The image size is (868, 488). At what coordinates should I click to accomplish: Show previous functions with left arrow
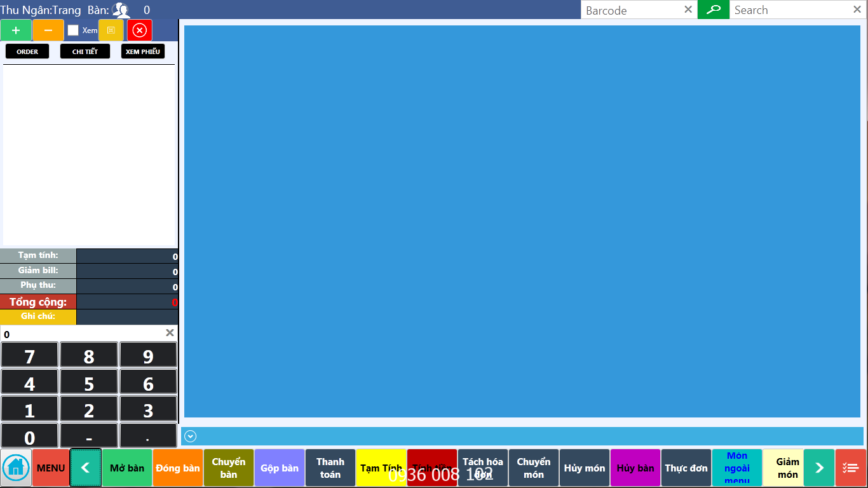pos(86,468)
